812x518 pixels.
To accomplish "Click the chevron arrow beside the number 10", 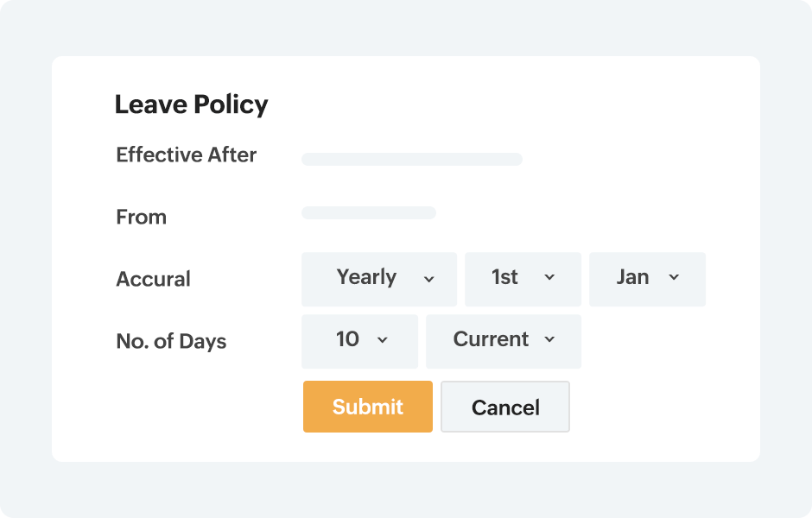I will (x=383, y=340).
